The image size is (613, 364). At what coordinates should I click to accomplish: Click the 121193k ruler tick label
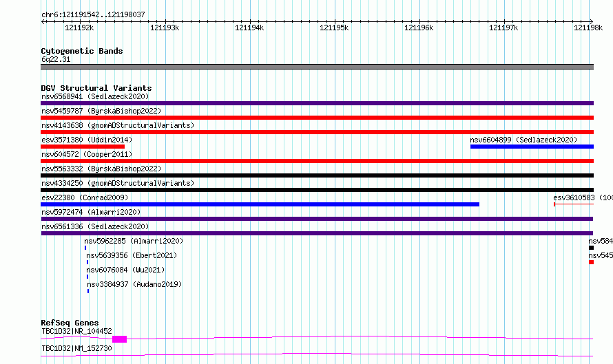tap(165, 28)
